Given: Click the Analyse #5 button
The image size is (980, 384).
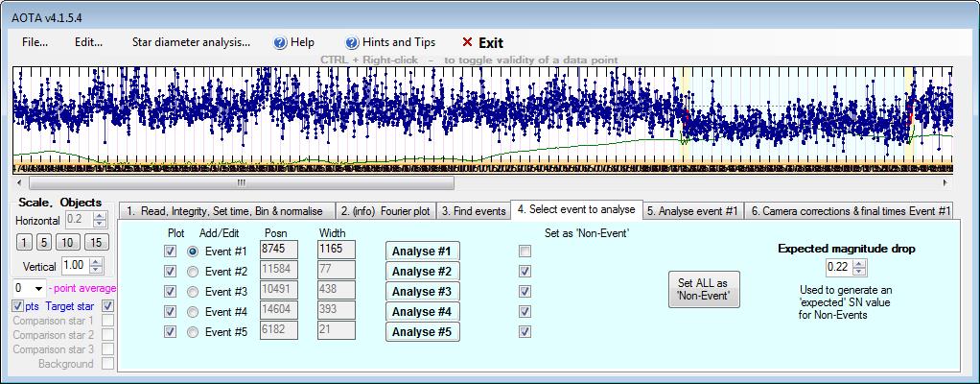Looking at the screenshot, I should point(422,331).
